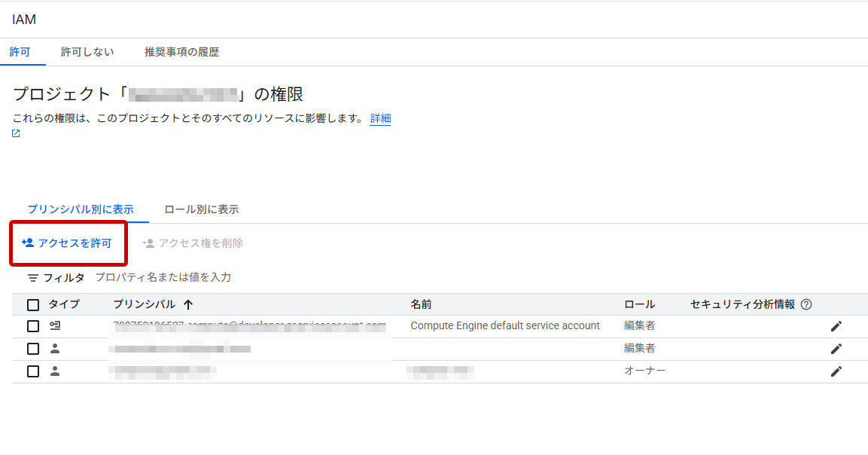The width and height of the screenshot is (868, 455).
Task: Click the オーナー role cell
Action: [x=644, y=371]
